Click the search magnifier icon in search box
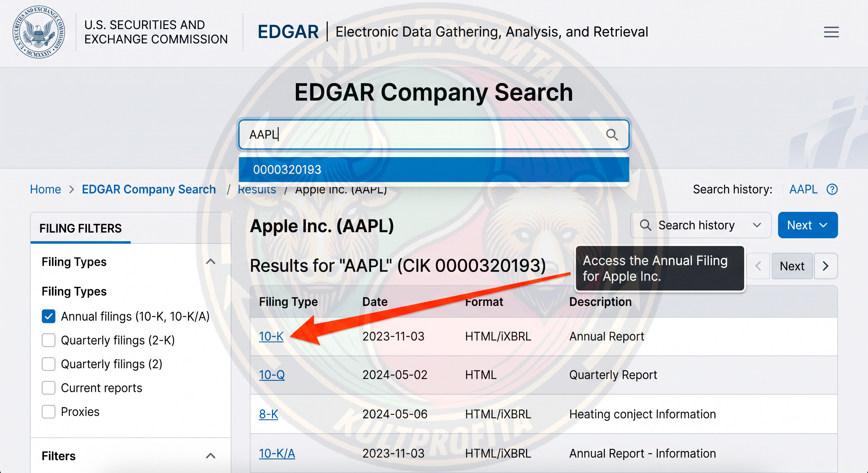This screenshot has width=868, height=473. point(612,135)
